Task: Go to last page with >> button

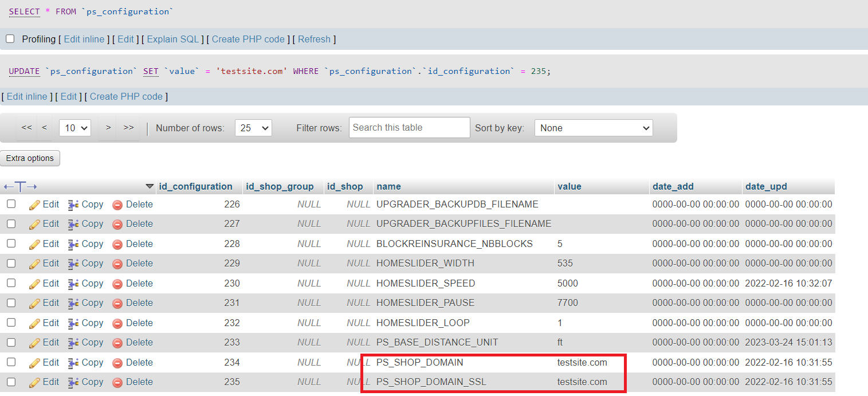Action: tap(128, 128)
